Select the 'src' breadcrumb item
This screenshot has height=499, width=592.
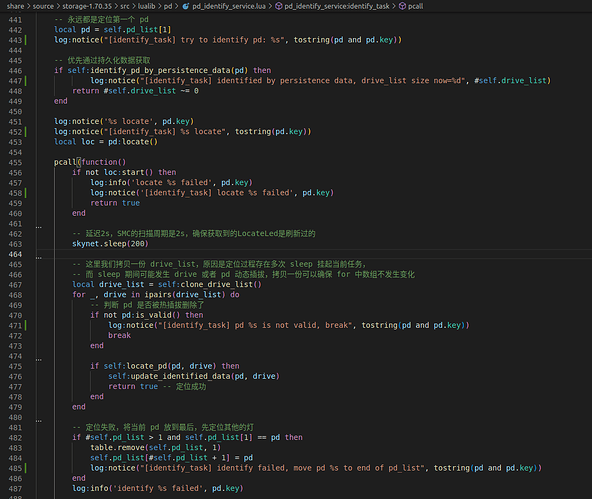[125, 6]
